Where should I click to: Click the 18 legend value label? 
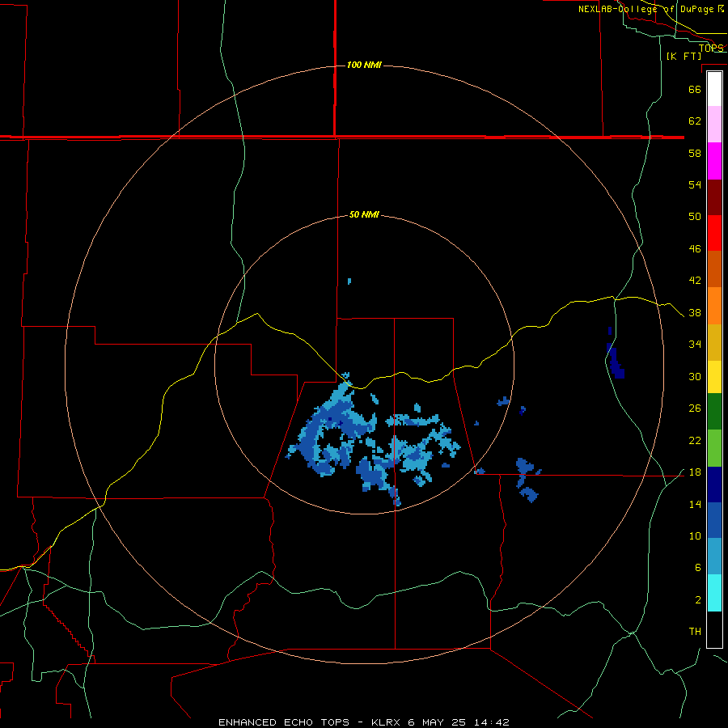coord(695,472)
